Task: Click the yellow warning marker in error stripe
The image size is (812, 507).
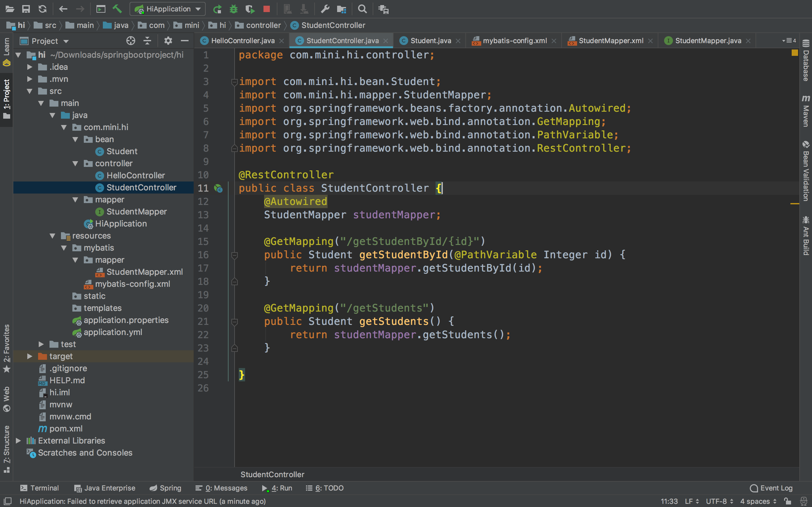Action: click(x=795, y=204)
